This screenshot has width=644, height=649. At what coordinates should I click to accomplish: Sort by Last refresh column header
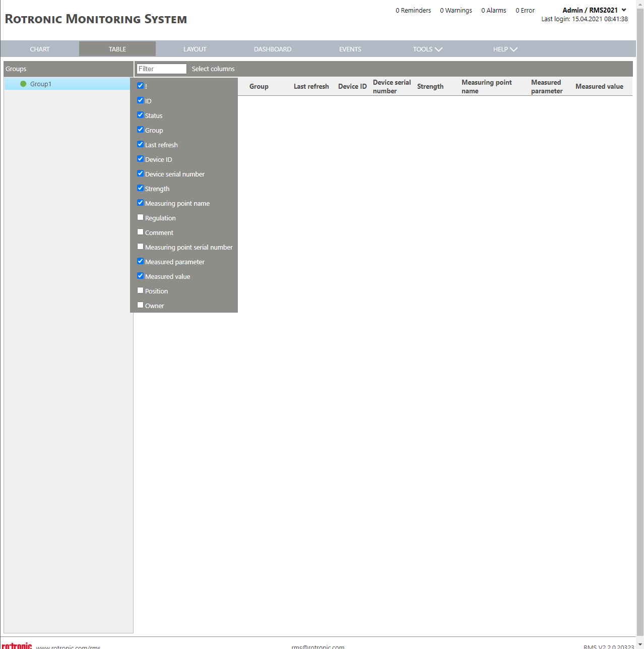click(x=311, y=87)
